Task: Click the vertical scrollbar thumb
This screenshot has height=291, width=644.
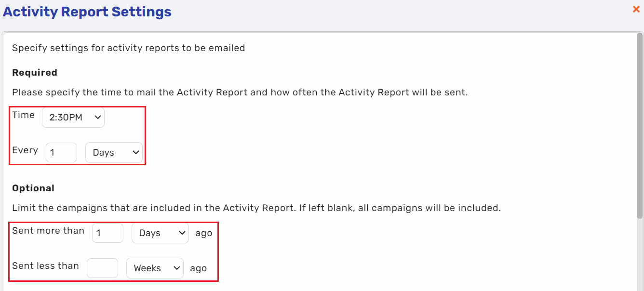Action: click(x=640, y=125)
